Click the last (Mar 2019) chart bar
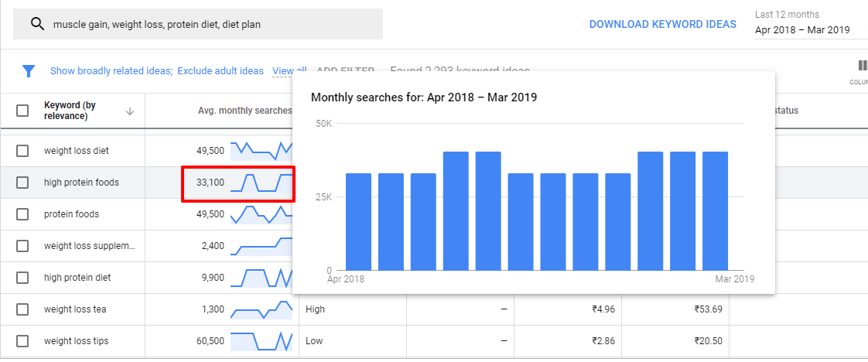The image size is (868, 362). (716, 211)
